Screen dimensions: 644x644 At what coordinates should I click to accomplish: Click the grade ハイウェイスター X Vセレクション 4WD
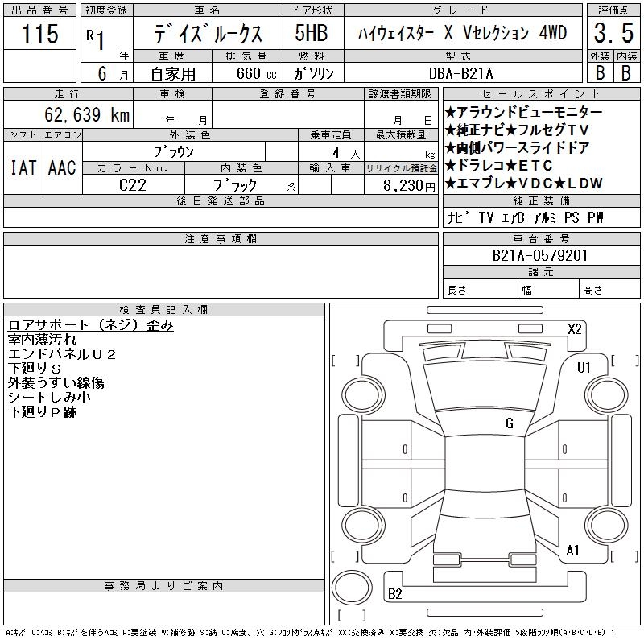(462, 33)
